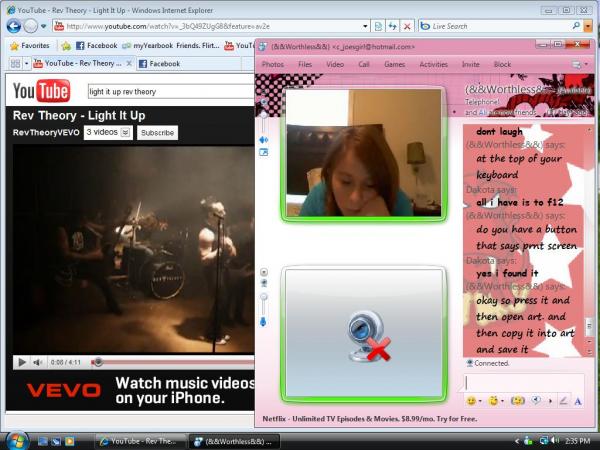Screen dimensions: 600x450
Task: Click the webcam view size icon under speaker
Action: (x=264, y=152)
